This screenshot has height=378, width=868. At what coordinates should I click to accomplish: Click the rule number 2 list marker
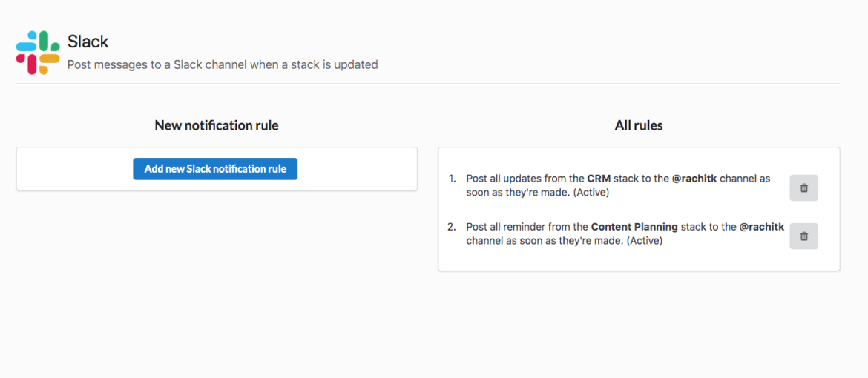click(452, 227)
